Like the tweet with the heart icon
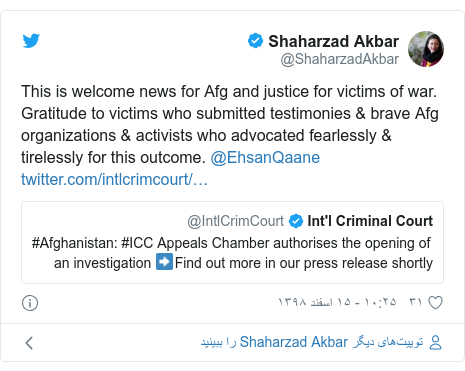 [x=435, y=303]
